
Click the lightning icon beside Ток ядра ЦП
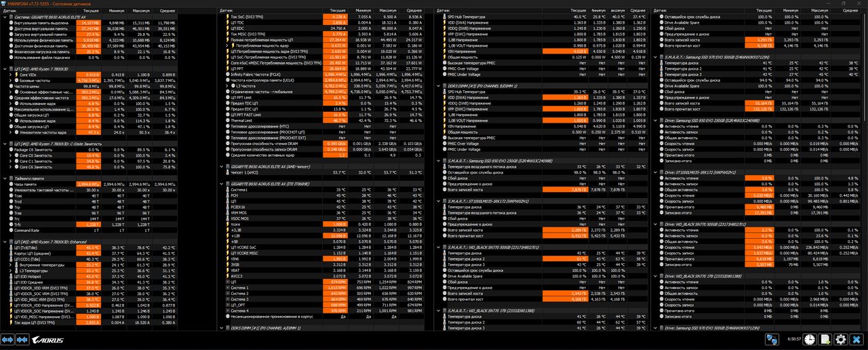pos(12,322)
